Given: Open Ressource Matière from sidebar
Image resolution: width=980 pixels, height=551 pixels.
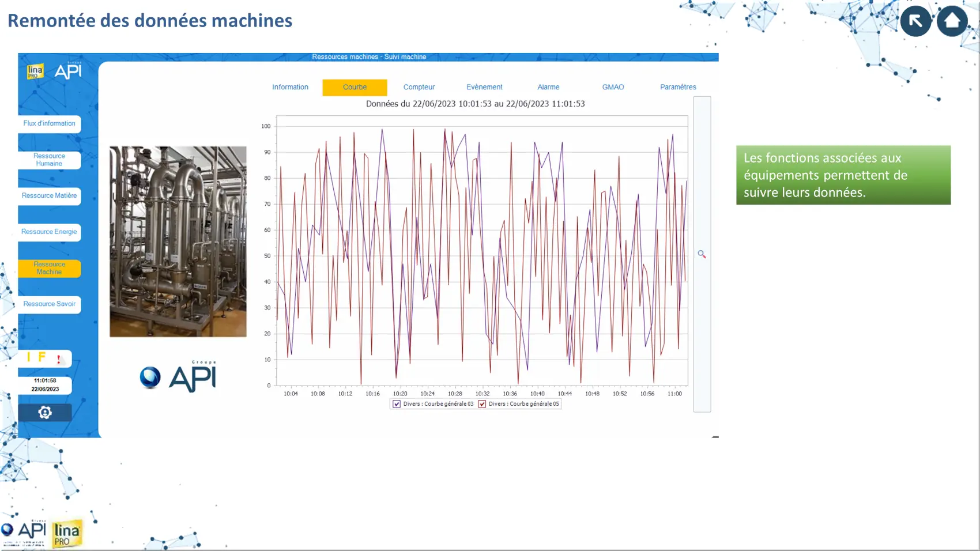Looking at the screenshot, I should (49, 196).
